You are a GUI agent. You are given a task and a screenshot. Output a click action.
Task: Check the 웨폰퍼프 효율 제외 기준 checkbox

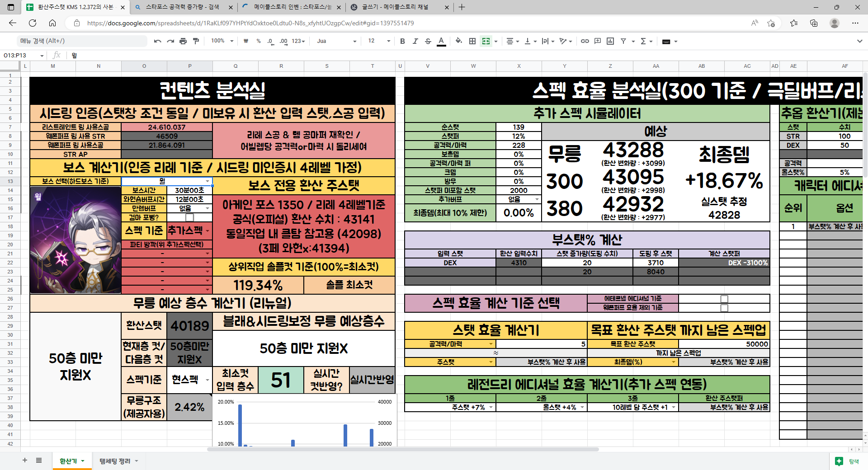tap(725, 308)
